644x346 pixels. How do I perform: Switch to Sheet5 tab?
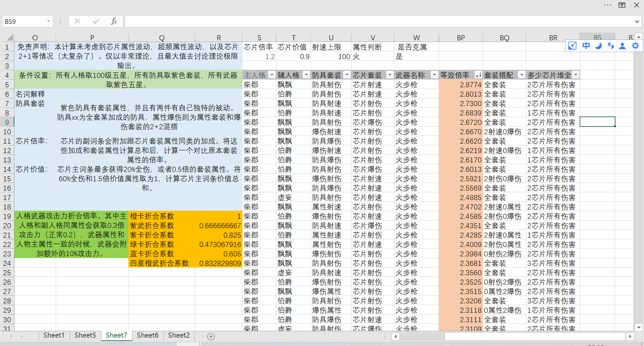pos(85,335)
